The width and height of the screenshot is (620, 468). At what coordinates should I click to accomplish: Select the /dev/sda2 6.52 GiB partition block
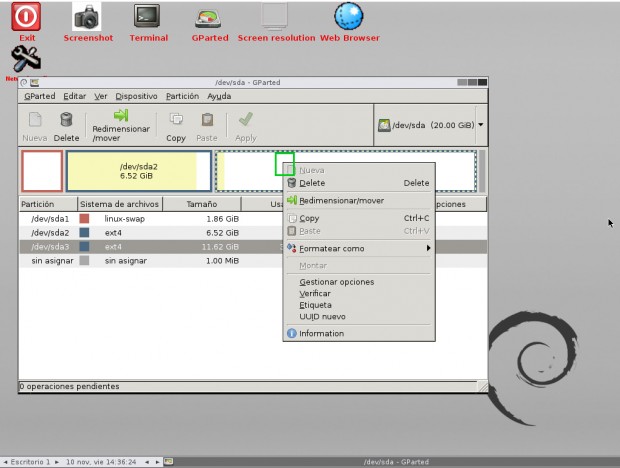click(139, 171)
